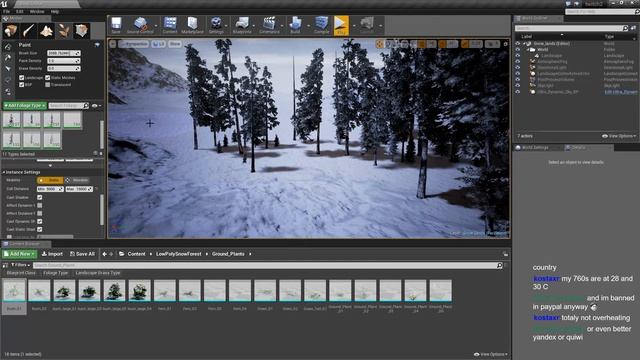Viewport: 640px width, 360px height.
Task: Navigate to LowPolySnowForest breadcrumb folder
Action: [x=178, y=254]
